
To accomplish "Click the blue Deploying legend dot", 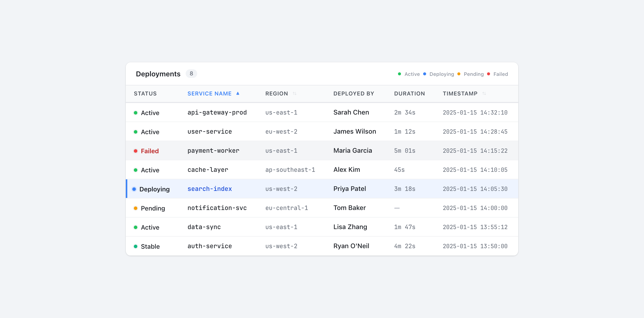I will click(425, 74).
